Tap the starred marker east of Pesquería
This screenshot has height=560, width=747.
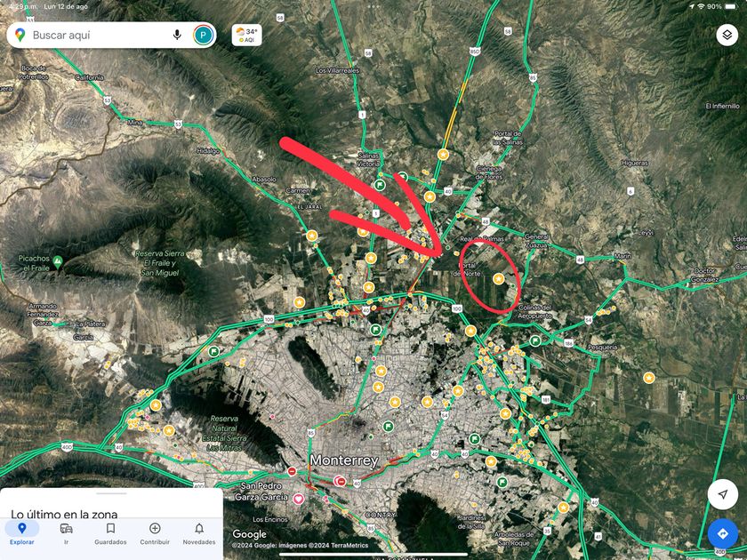coord(648,378)
